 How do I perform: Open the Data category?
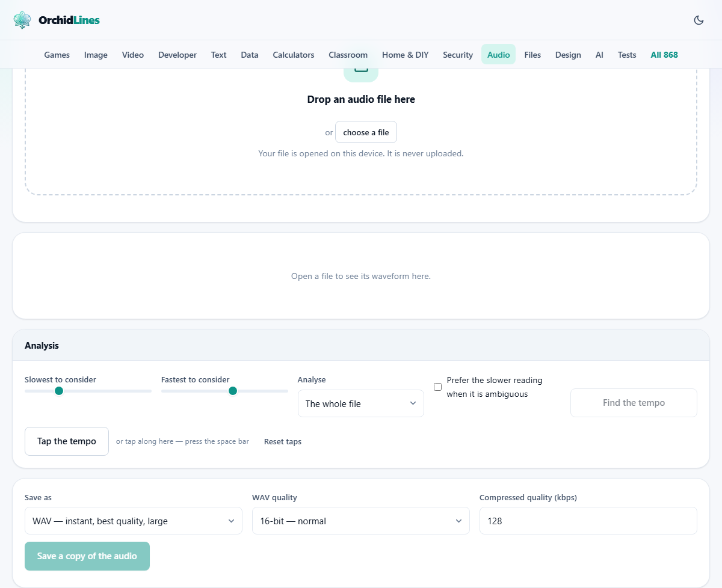tap(250, 55)
